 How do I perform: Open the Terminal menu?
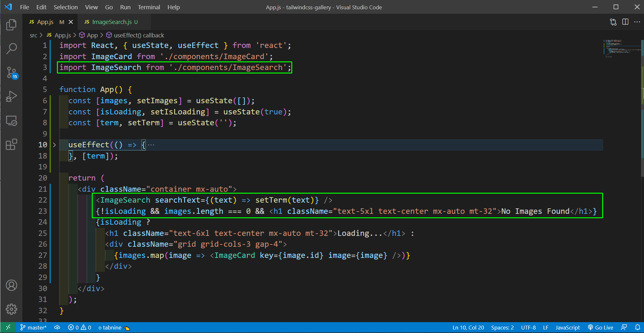point(149,7)
